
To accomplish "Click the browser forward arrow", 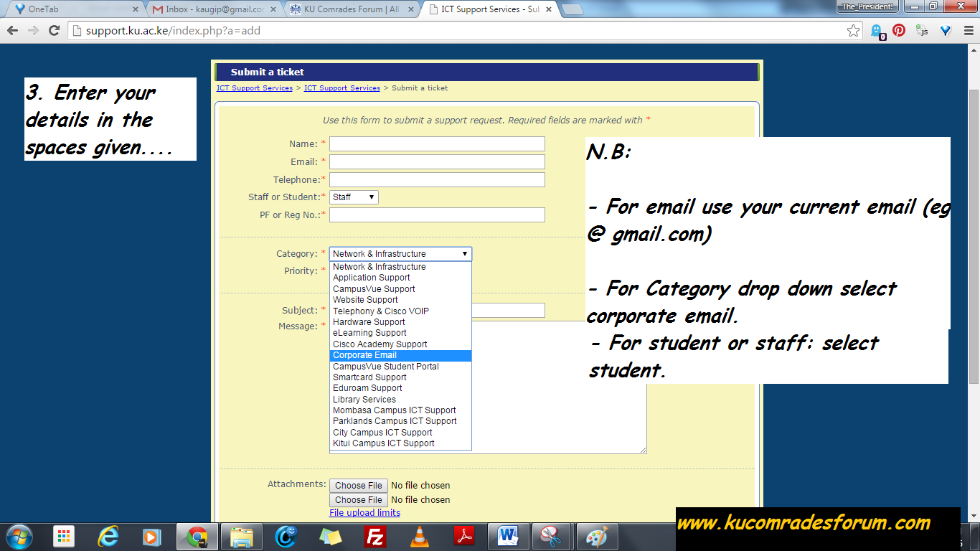I will click(33, 31).
